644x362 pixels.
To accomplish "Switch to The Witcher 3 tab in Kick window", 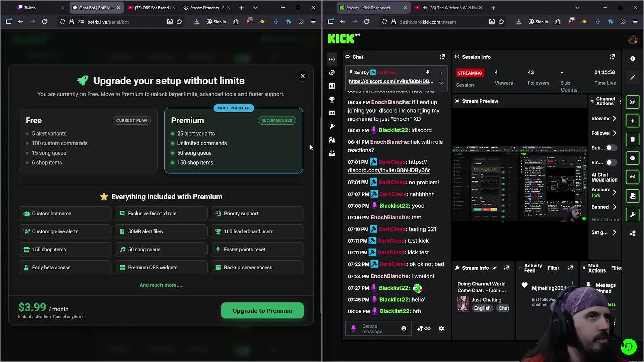I will 449,8.
